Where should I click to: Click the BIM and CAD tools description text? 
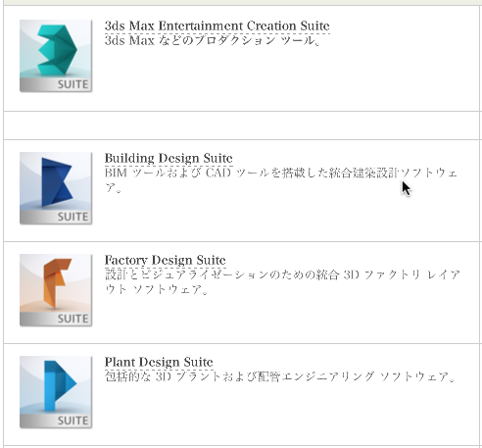point(281,180)
